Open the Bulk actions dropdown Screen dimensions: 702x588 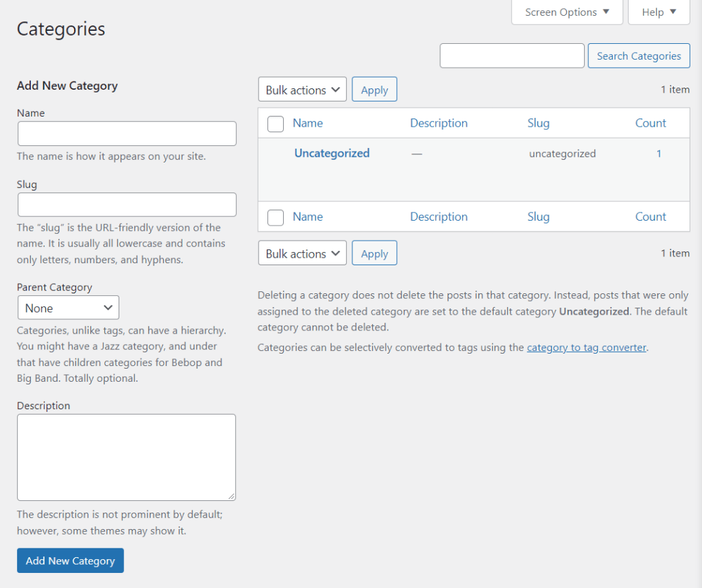pos(302,89)
